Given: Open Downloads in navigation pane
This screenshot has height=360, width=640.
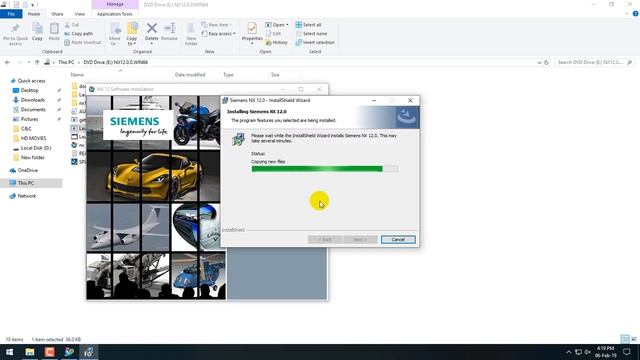Looking at the screenshot, I should coord(32,100).
